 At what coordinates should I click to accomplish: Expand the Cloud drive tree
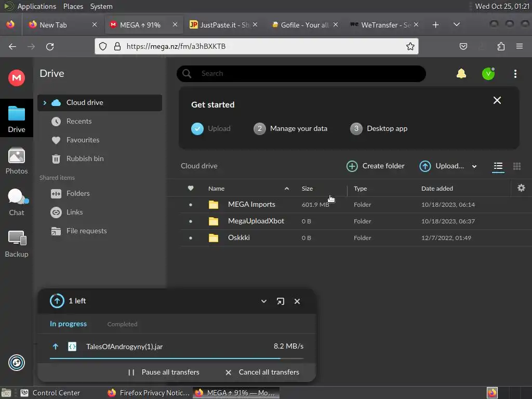tap(45, 102)
